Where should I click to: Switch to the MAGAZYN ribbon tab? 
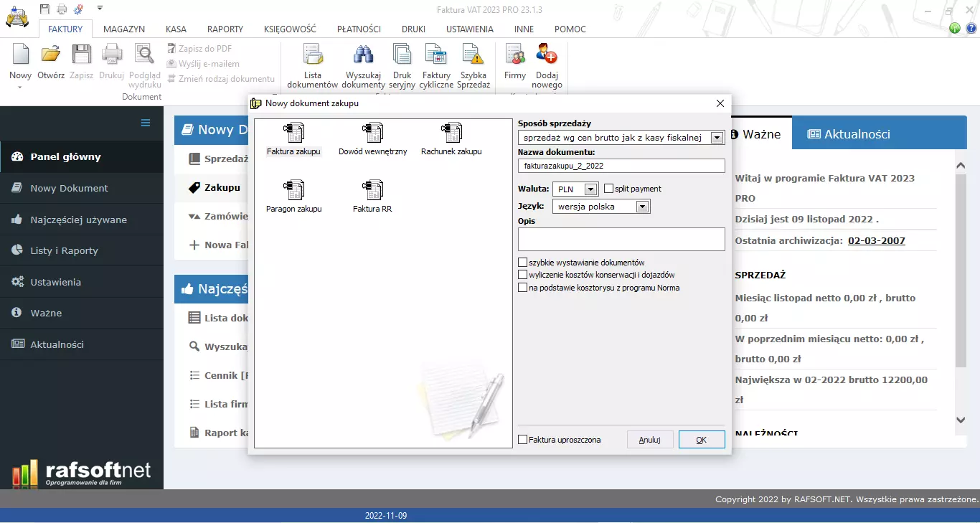pos(124,29)
